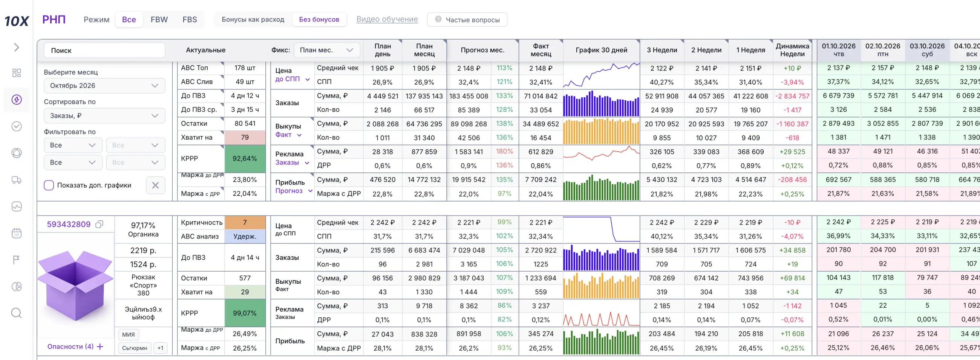This screenshot has height=360, width=980.
Task: Switch mode to FBS
Action: point(190,19)
